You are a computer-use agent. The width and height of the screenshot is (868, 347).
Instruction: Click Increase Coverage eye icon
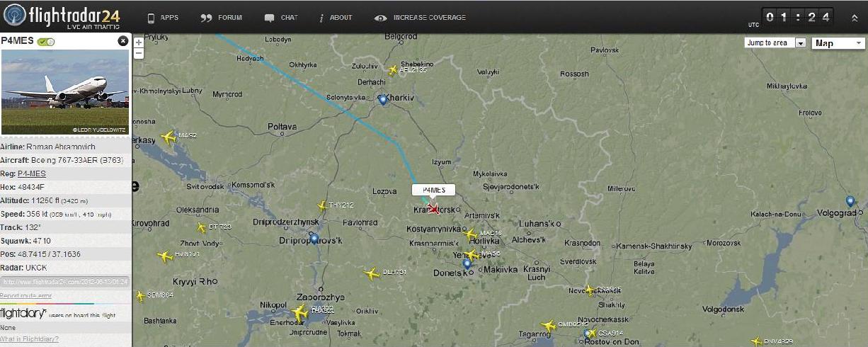[381, 18]
